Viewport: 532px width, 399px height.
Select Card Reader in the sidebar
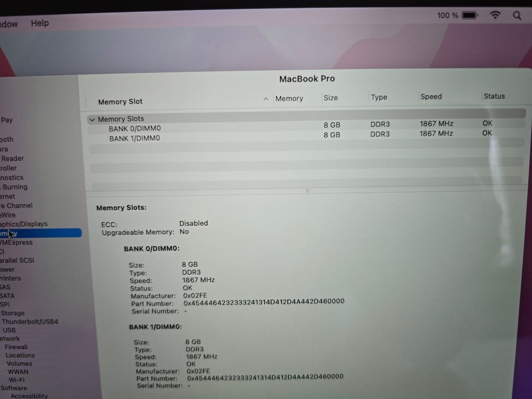(12, 158)
